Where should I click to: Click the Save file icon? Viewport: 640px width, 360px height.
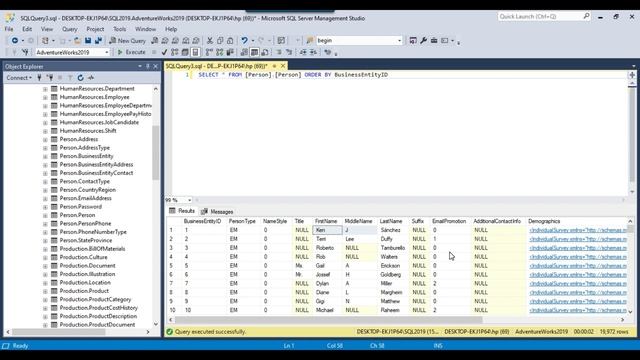[x=88, y=40]
